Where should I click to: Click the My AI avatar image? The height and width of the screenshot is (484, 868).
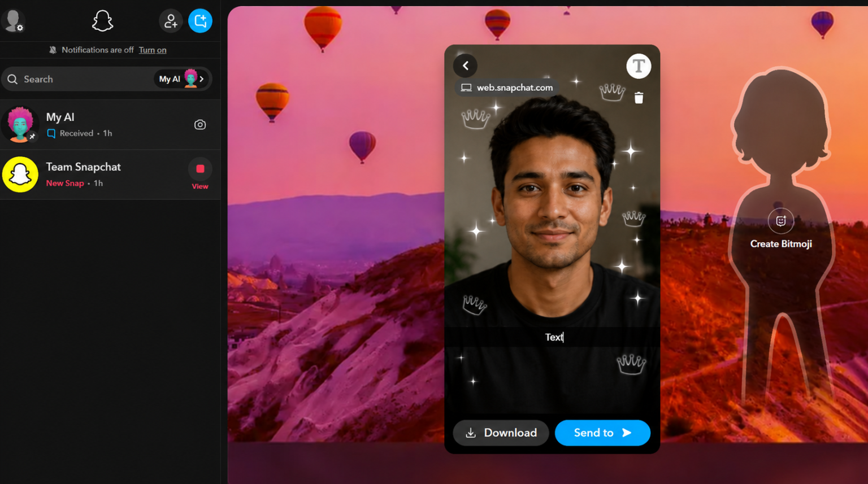pos(20,124)
